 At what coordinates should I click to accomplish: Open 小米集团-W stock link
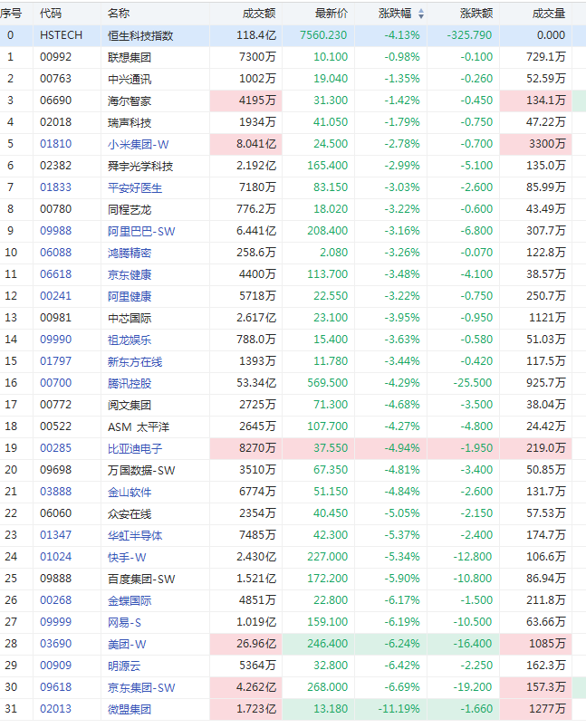tap(139, 144)
